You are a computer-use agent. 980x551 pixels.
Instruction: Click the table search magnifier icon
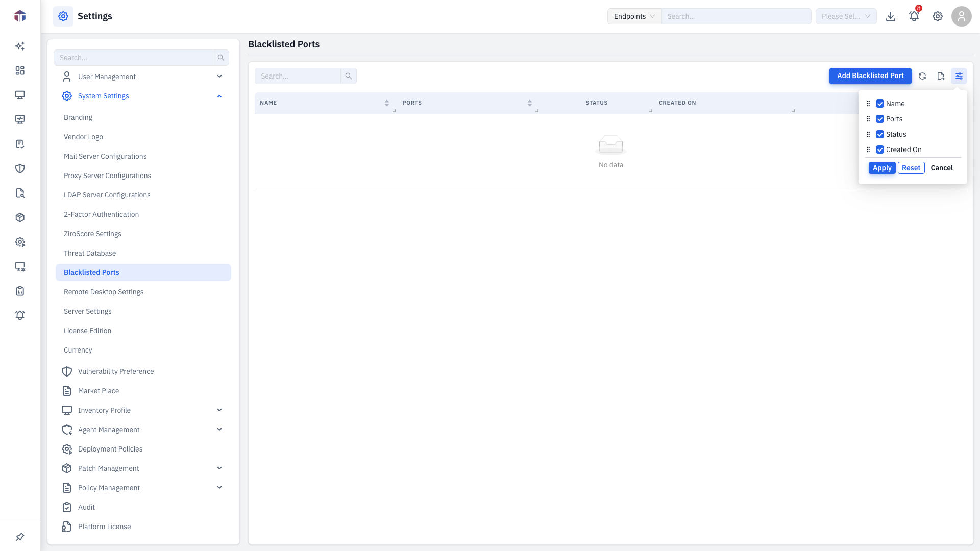coord(349,76)
